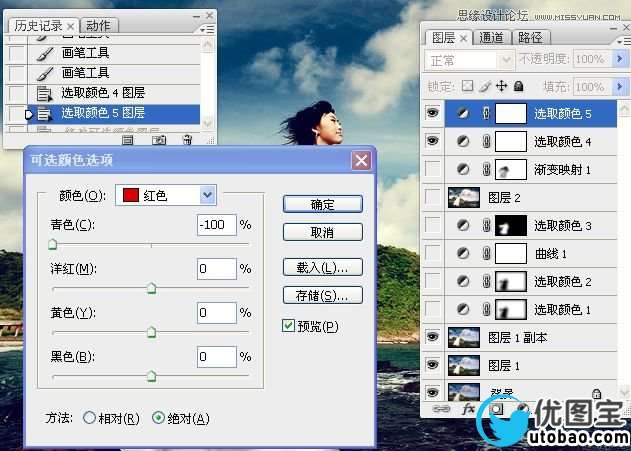Click the delete state trash icon in History panel
The width and height of the screenshot is (631, 451).
[187, 140]
